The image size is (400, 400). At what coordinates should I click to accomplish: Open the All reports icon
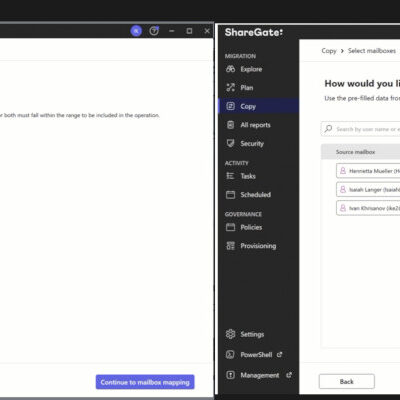[x=230, y=125]
